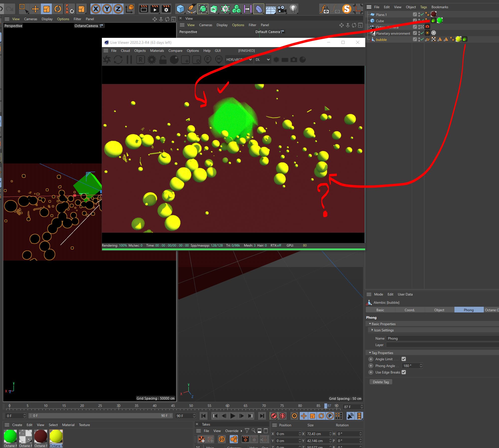
Task: Click the Go to End of animation button
Action: (x=262, y=416)
